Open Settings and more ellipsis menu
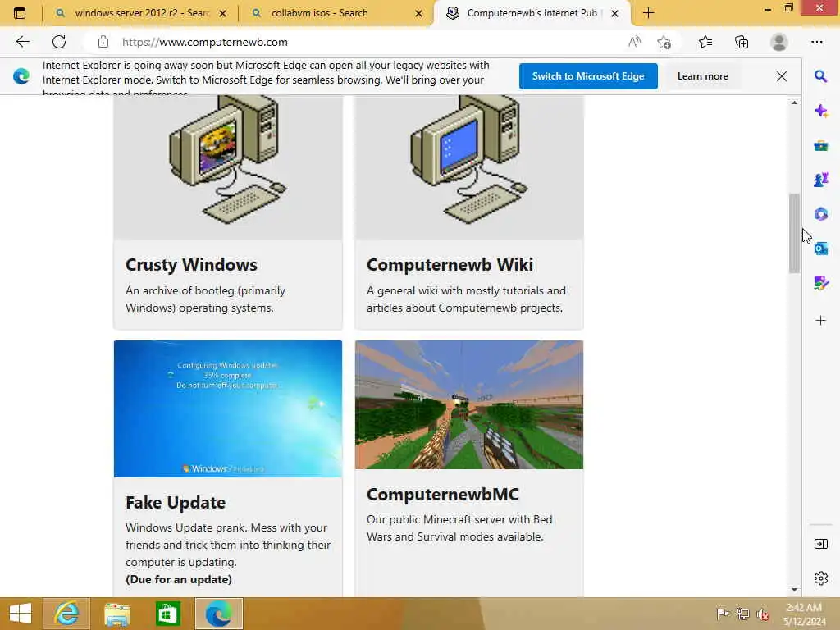840x630 pixels. pos(817,42)
